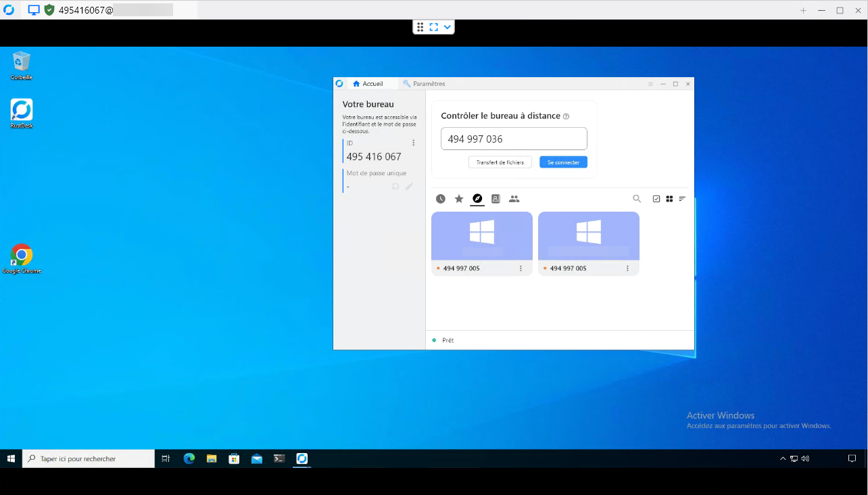Open the three-dot menu next to ID
The image size is (868, 495).
(414, 143)
